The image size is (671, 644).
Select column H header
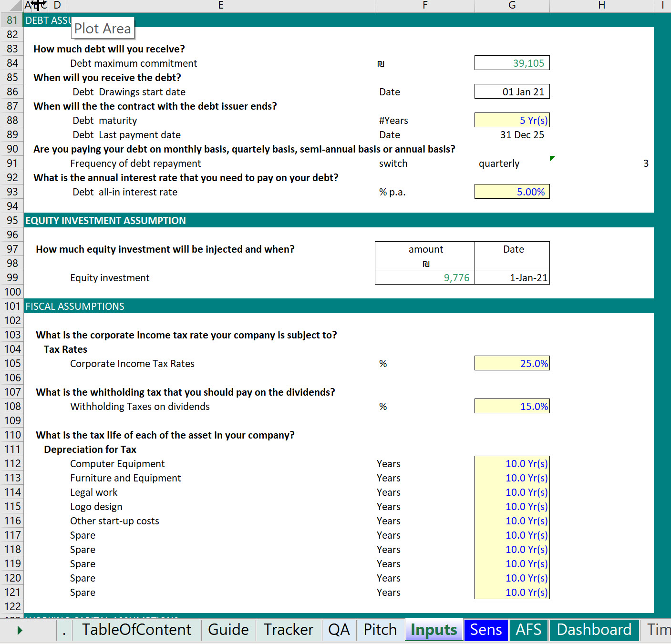tap(602, 6)
